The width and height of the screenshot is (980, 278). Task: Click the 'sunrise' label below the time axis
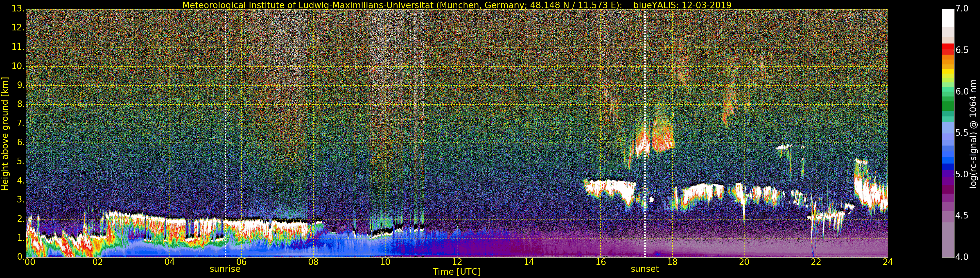[225, 269]
